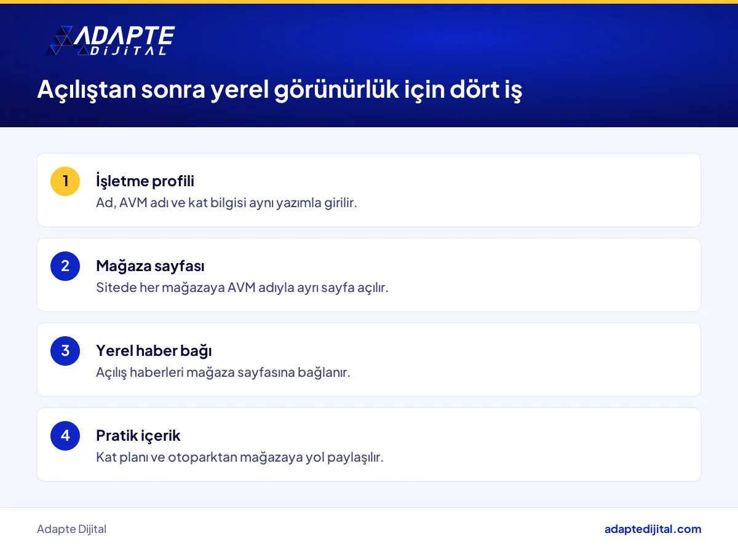Click the Adapte Dijital logo
The width and height of the screenshot is (738, 560).
[x=110, y=41]
